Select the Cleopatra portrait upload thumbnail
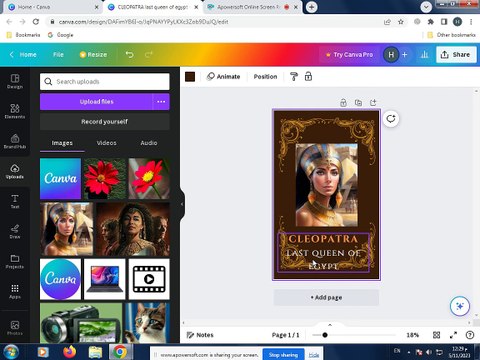The width and height of the screenshot is (480, 360). pyautogui.click(x=67, y=229)
